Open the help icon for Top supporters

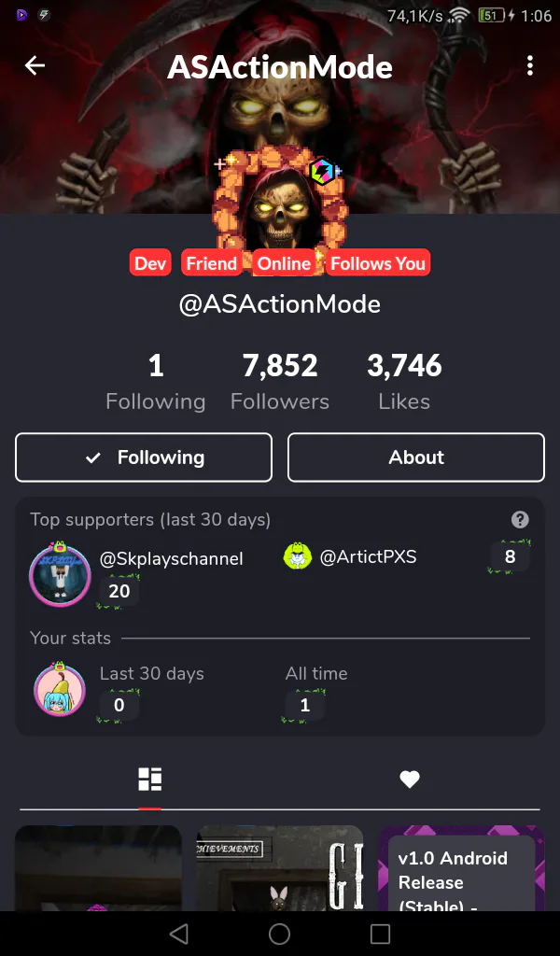point(520,519)
